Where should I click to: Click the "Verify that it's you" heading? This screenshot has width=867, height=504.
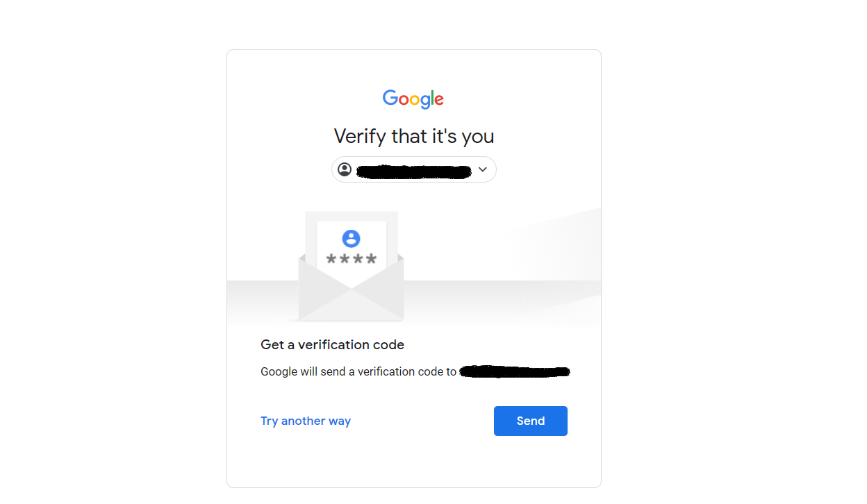tap(414, 136)
